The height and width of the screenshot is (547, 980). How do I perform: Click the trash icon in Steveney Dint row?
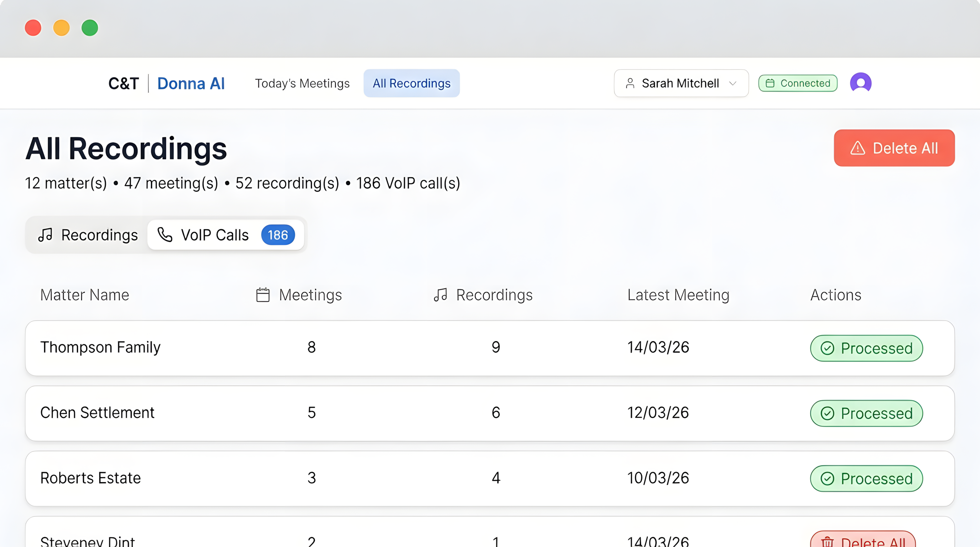tap(827, 542)
